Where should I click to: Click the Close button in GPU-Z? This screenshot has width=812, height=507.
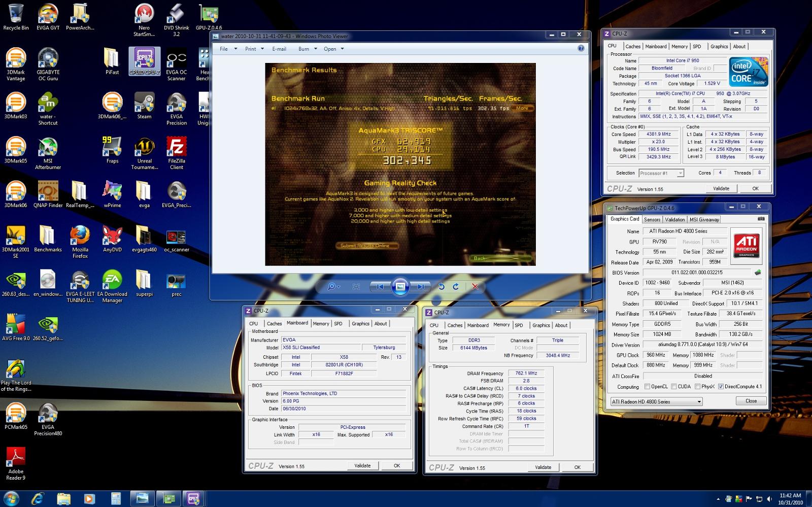coord(751,401)
